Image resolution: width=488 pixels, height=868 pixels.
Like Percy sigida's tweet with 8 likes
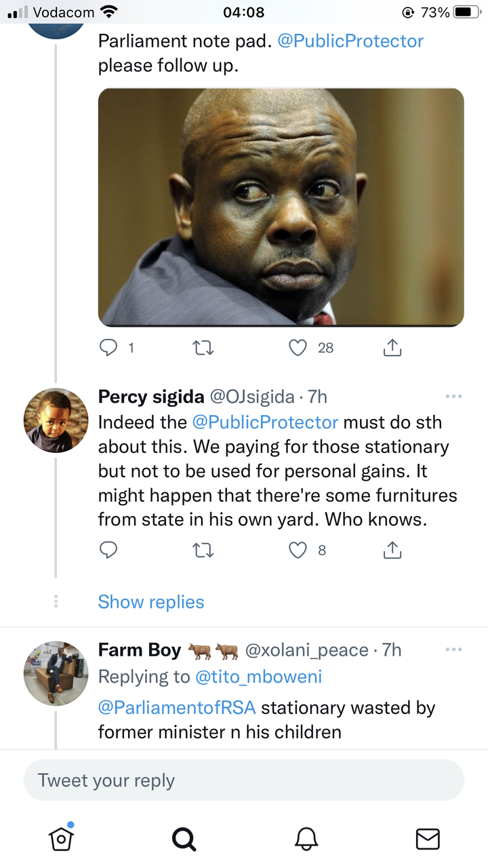pyautogui.click(x=298, y=550)
